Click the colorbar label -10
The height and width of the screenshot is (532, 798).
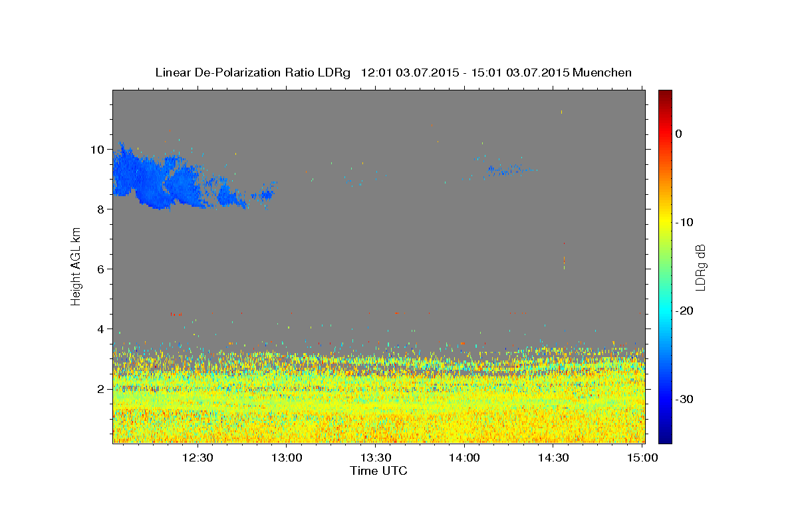pos(684,222)
